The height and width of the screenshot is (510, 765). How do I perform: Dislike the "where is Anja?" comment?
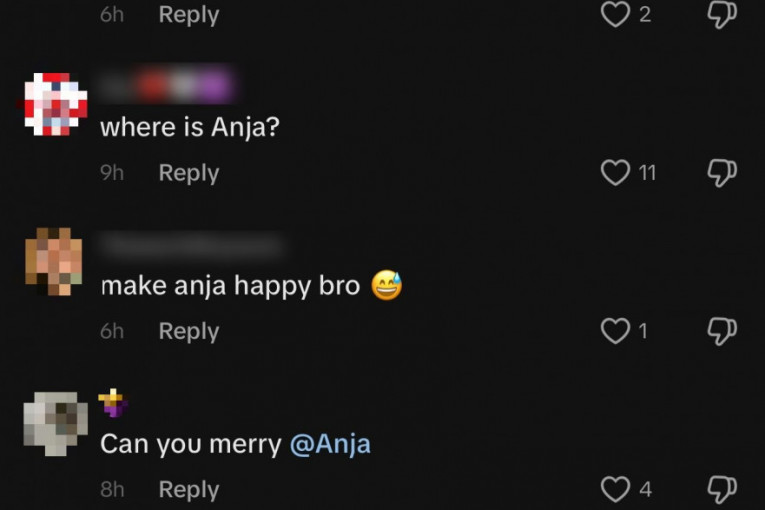[721, 173]
